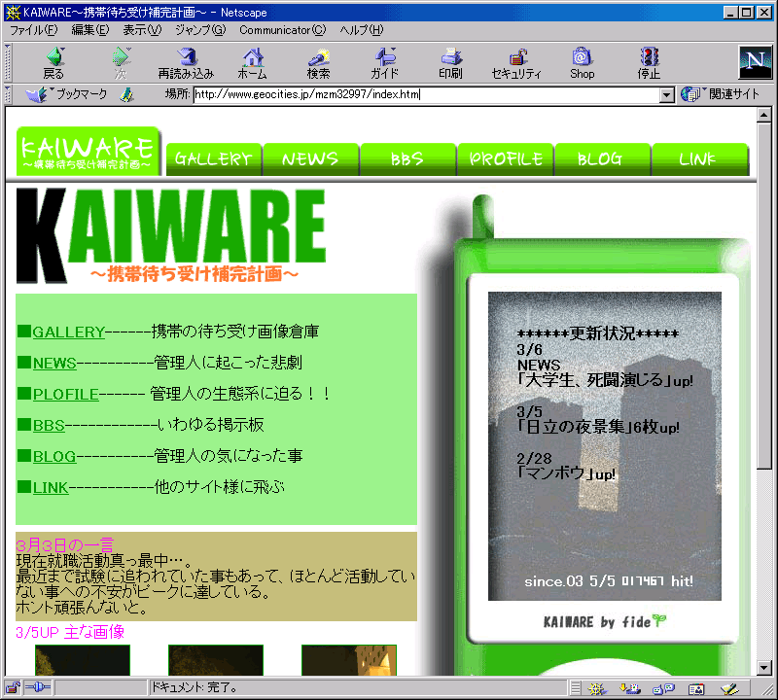778x700 pixels.
Task: Click the ドキュメント: 完了 status text
Action: point(194,687)
